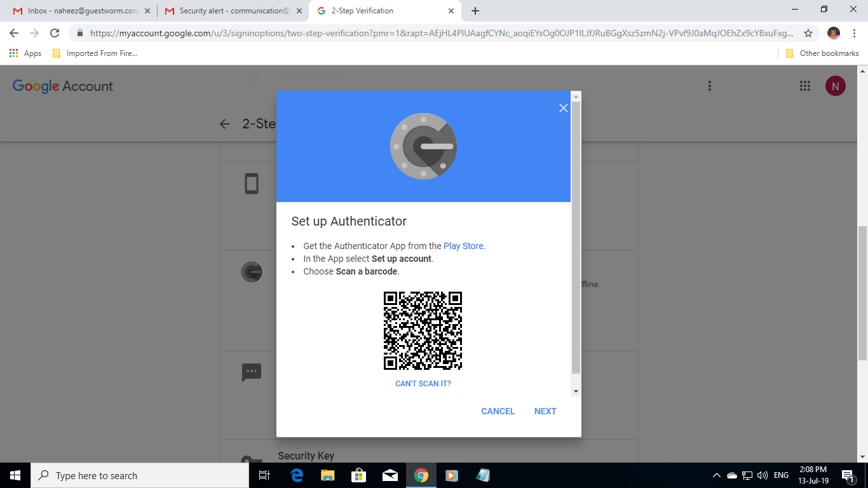Click the CANCEL button

pos(498,411)
